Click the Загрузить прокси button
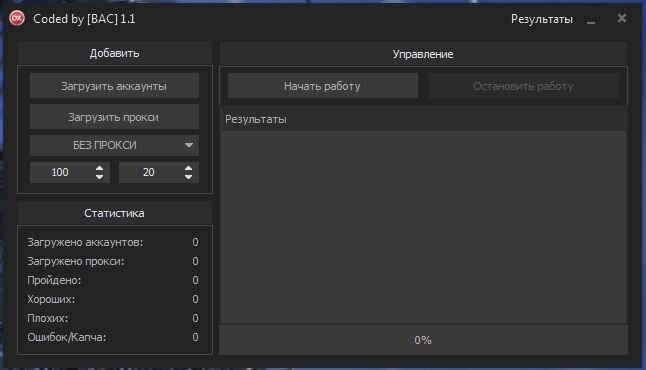The image size is (646, 370). (114, 117)
